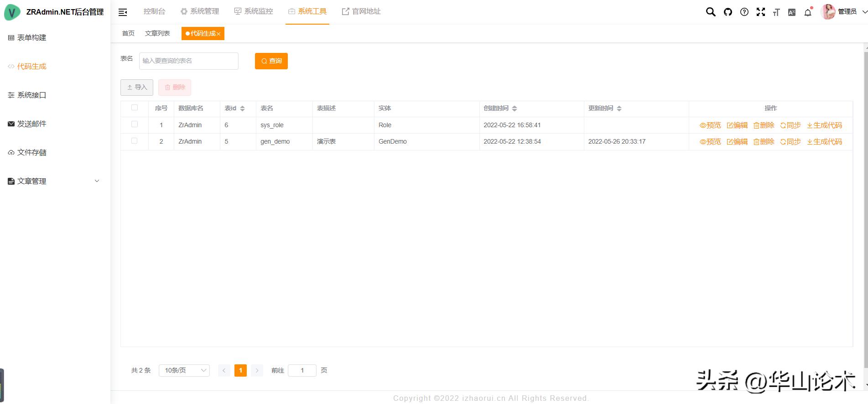This screenshot has width=868, height=404.
Task: Click the 导入 button
Action: (137, 87)
